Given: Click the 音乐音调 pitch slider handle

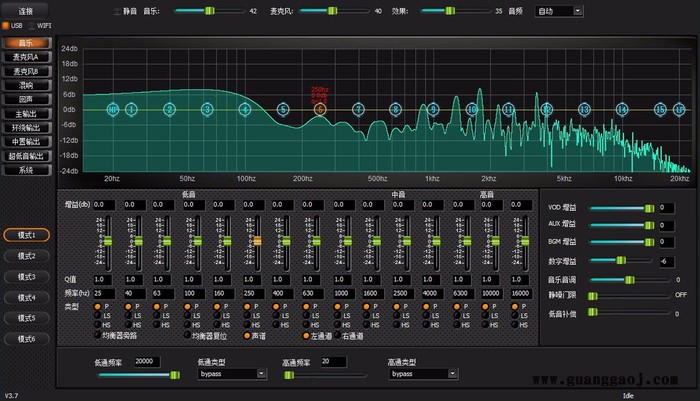Looking at the screenshot, I should click(x=629, y=280).
